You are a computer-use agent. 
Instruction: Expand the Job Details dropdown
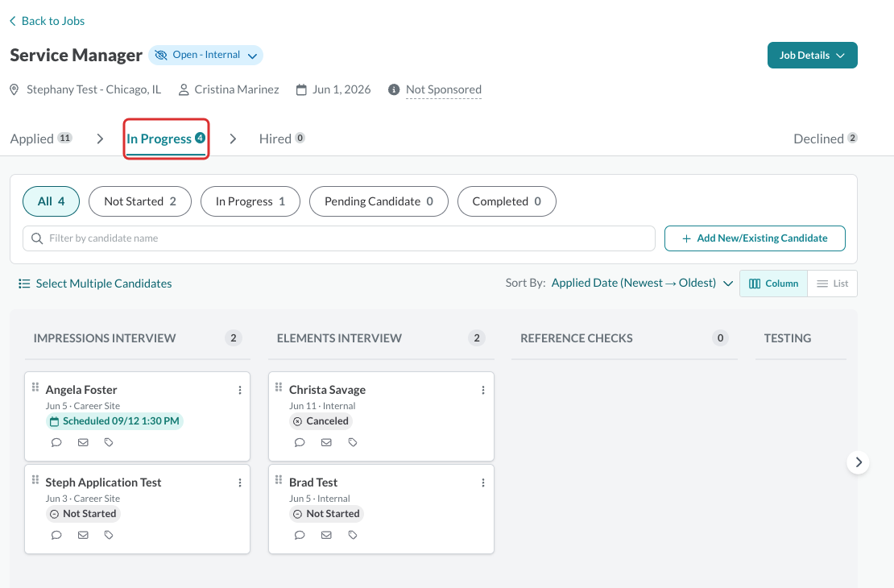point(812,56)
